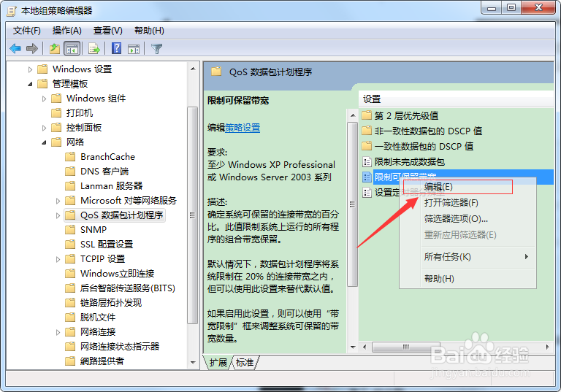The width and height of the screenshot is (561, 392).
Task: Click the blue Help toolbar icon
Action: coord(116,48)
